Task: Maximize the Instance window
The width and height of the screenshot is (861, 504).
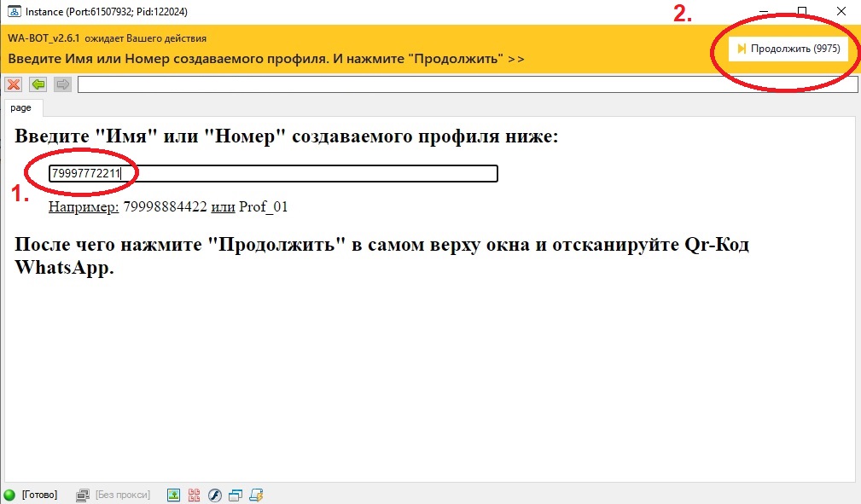Action: coord(802,11)
